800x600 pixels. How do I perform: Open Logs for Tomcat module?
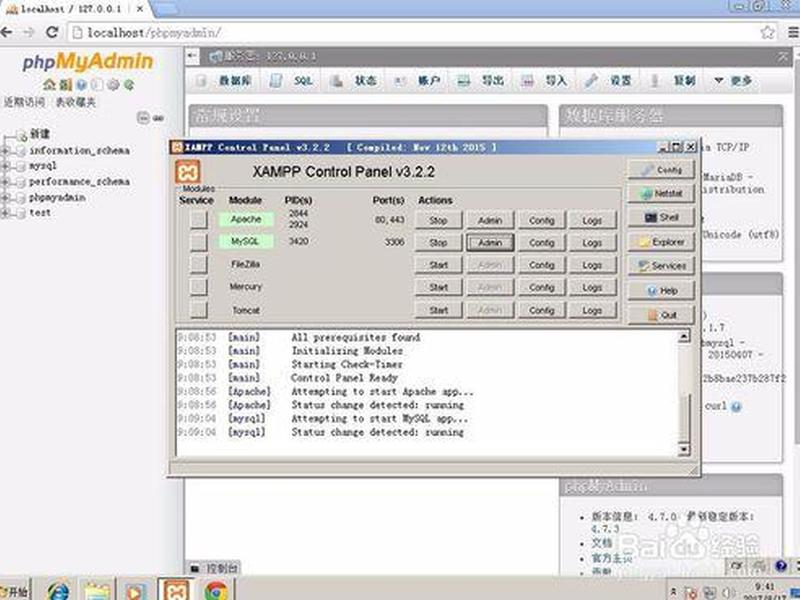coord(592,310)
